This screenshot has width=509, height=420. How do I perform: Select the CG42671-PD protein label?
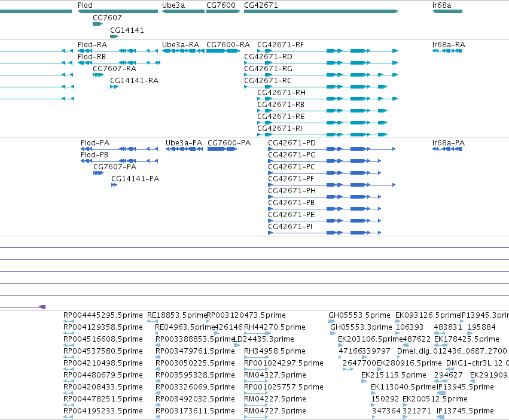pyautogui.click(x=292, y=143)
